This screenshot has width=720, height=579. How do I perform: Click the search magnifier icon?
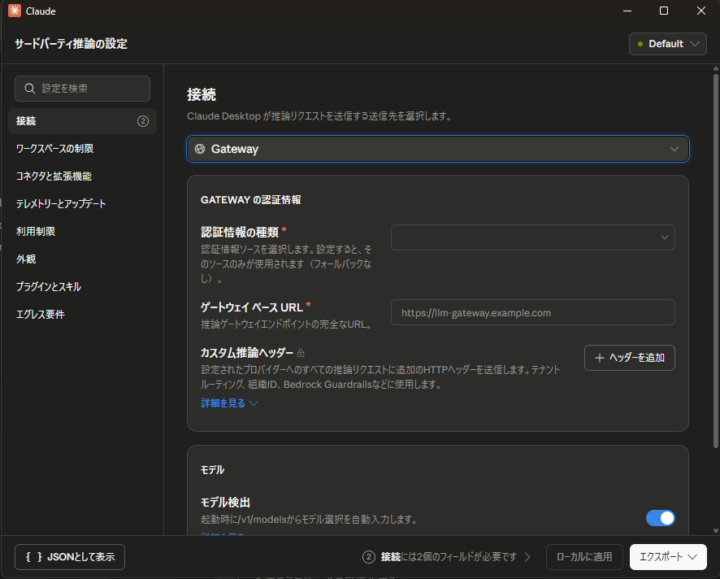tap(30, 89)
